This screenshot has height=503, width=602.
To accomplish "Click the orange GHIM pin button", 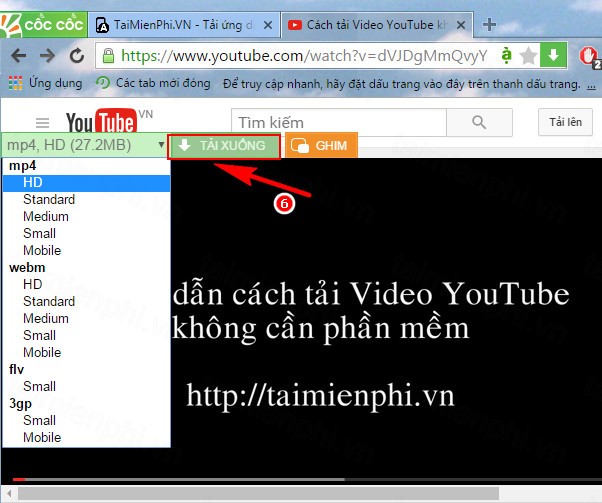I will tap(321, 146).
